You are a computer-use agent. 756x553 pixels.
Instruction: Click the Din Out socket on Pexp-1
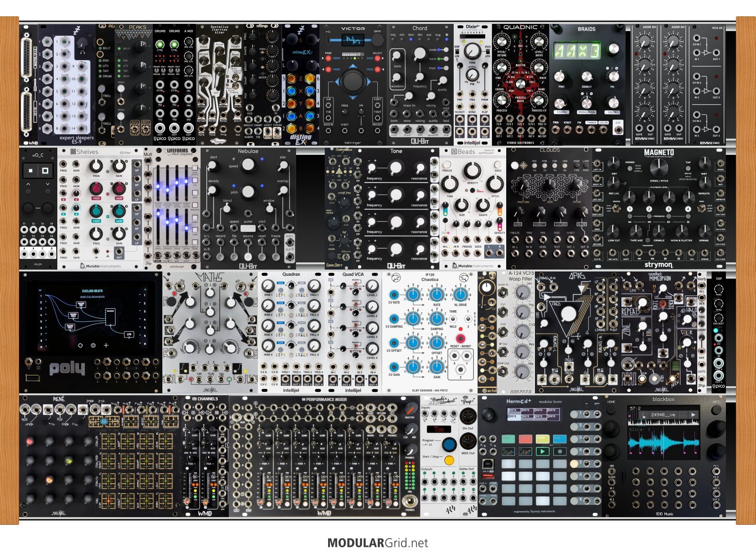point(468,416)
